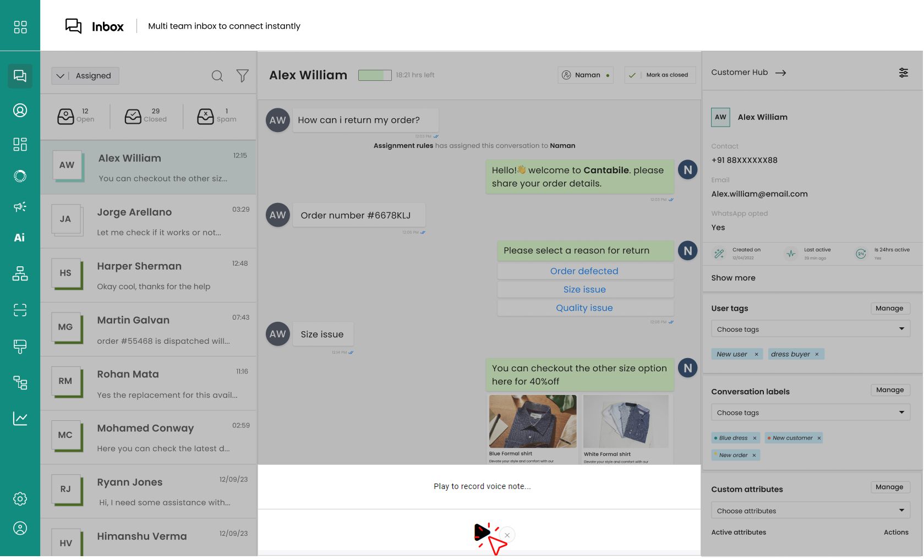Open the settings gear in sidebar
This screenshot has height=560, width=924.
click(x=20, y=499)
